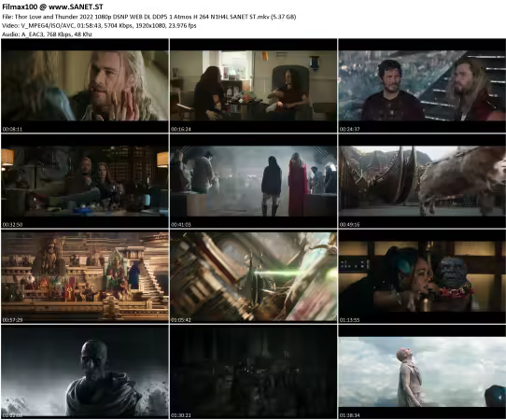Image resolution: width=506 pixels, height=420 pixels.
Task: Click the 00:08:11 timestamp label
Action: tap(12, 129)
